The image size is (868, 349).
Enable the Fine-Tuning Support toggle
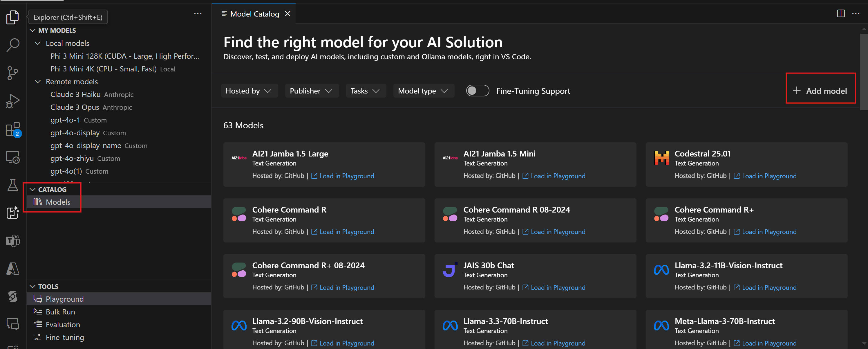[x=478, y=91]
